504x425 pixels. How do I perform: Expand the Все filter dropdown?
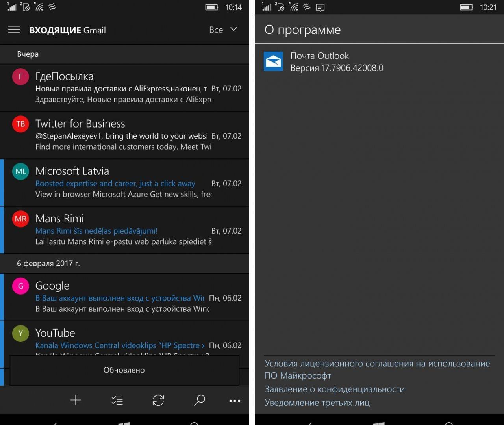223,30
